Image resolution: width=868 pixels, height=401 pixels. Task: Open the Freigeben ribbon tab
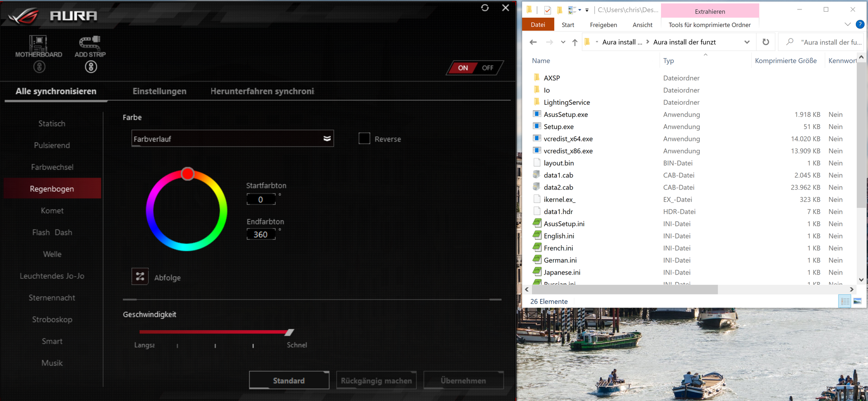pos(604,25)
